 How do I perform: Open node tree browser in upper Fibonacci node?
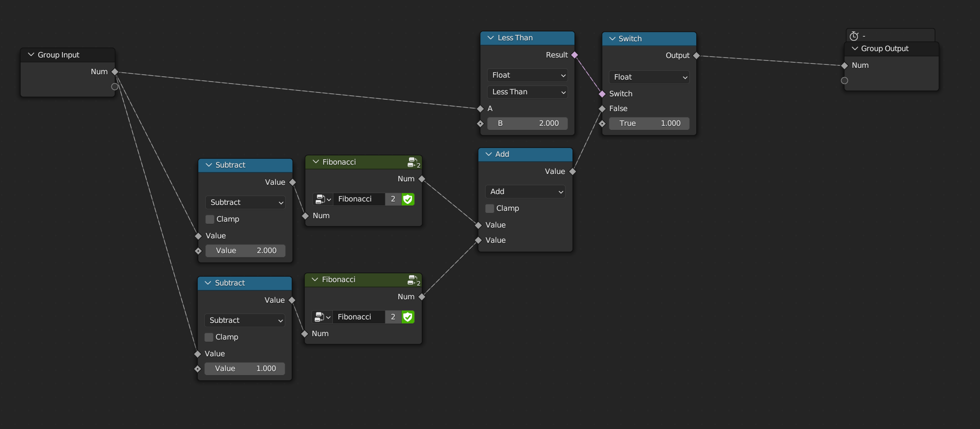coord(323,199)
